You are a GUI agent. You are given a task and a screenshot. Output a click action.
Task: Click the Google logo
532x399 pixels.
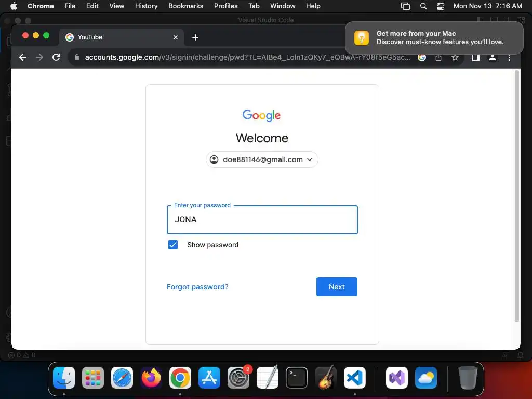tap(262, 115)
